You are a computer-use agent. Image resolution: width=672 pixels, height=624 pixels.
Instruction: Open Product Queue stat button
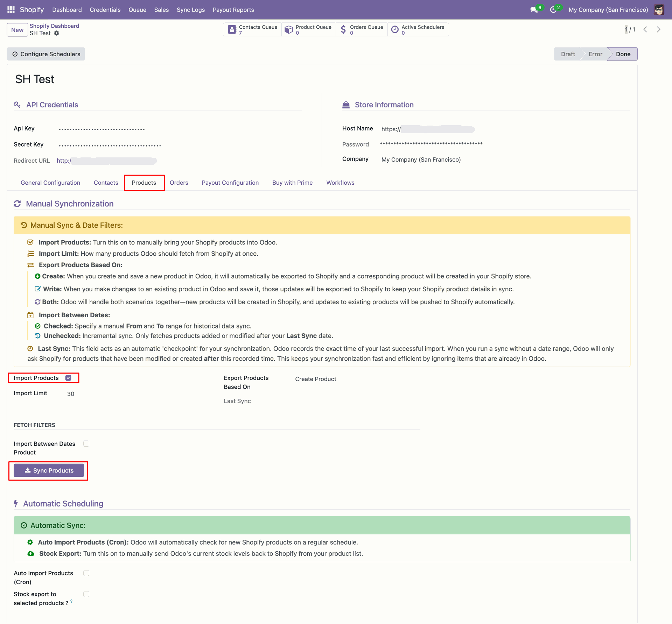click(308, 29)
